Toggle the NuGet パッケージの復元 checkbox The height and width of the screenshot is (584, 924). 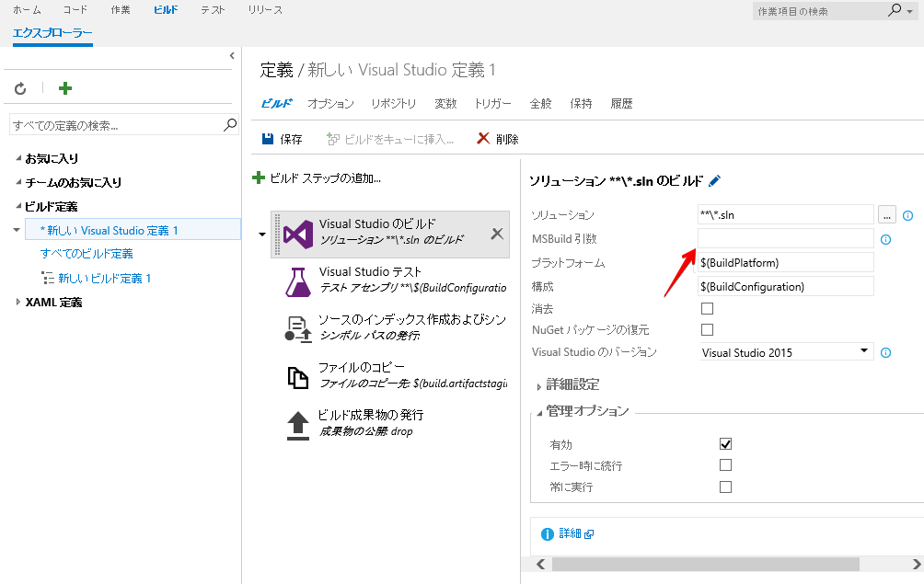[x=707, y=329]
